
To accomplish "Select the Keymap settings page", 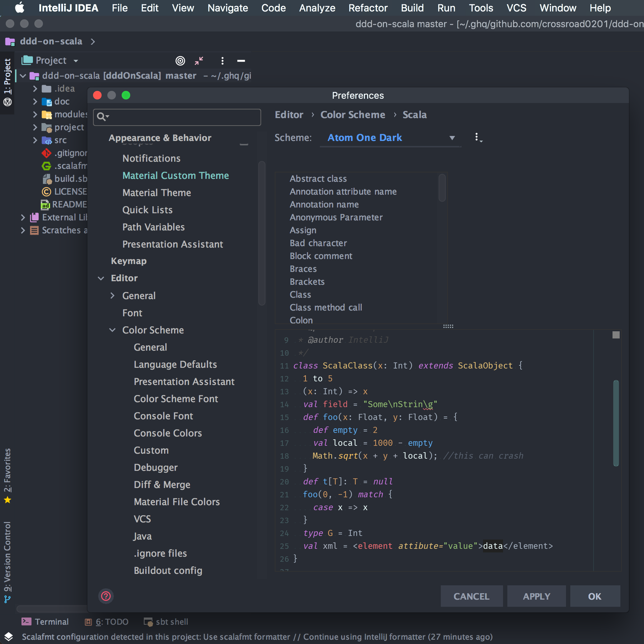I will tap(129, 261).
